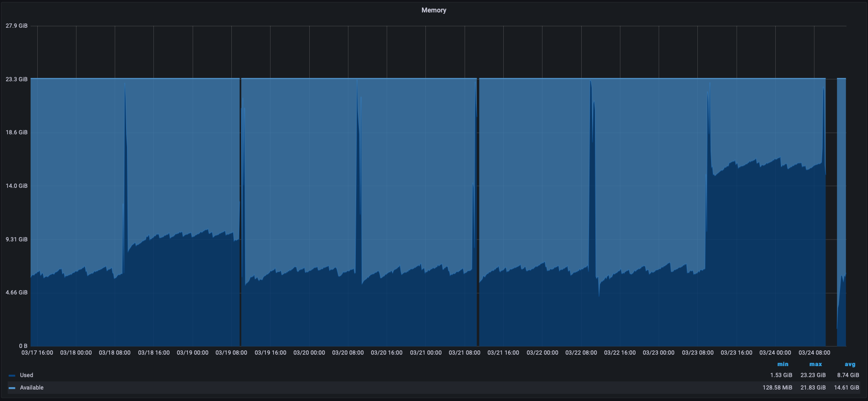Sort legend by the avg column header

(850, 364)
